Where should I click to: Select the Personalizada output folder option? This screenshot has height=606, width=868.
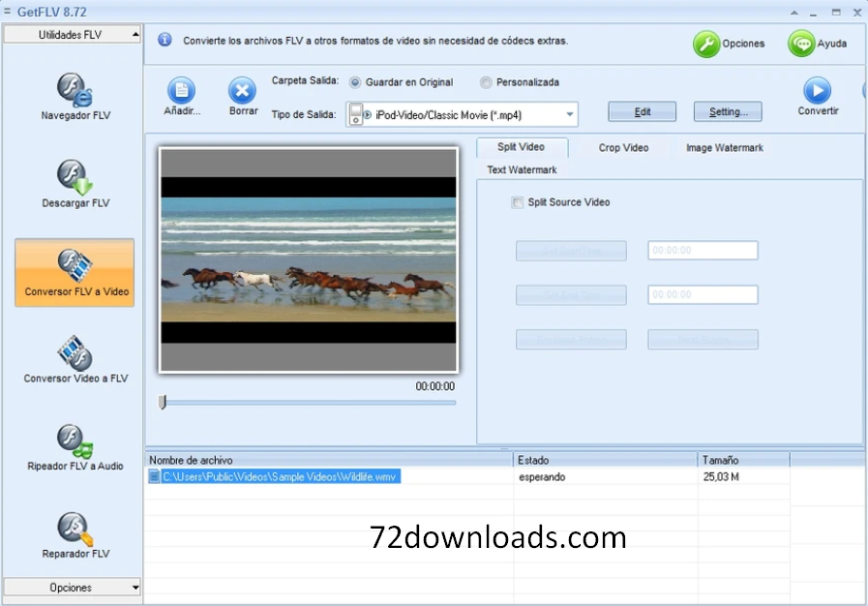click(486, 83)
